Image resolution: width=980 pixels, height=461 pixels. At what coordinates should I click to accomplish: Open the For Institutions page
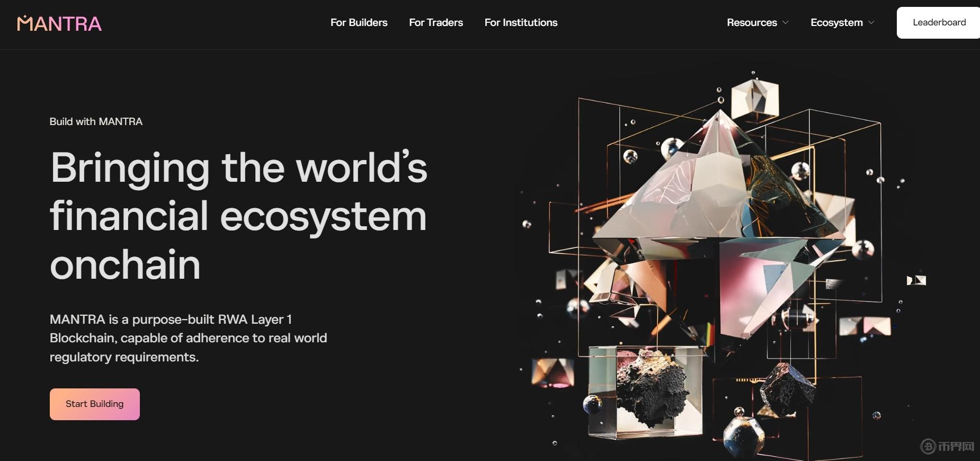coord(521,23)
